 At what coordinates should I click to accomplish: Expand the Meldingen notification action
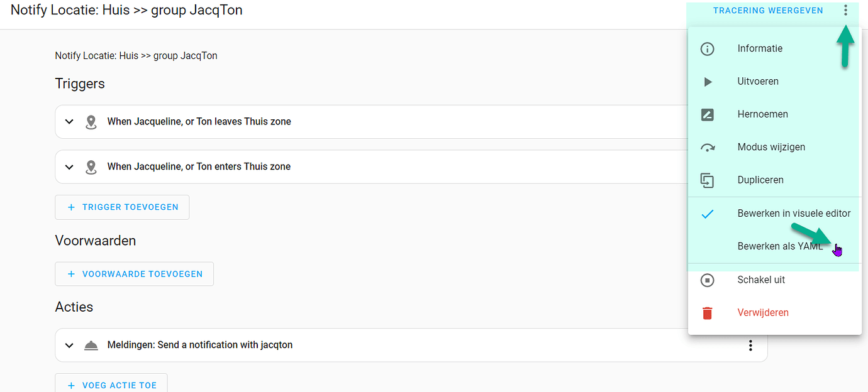(69, 345)
